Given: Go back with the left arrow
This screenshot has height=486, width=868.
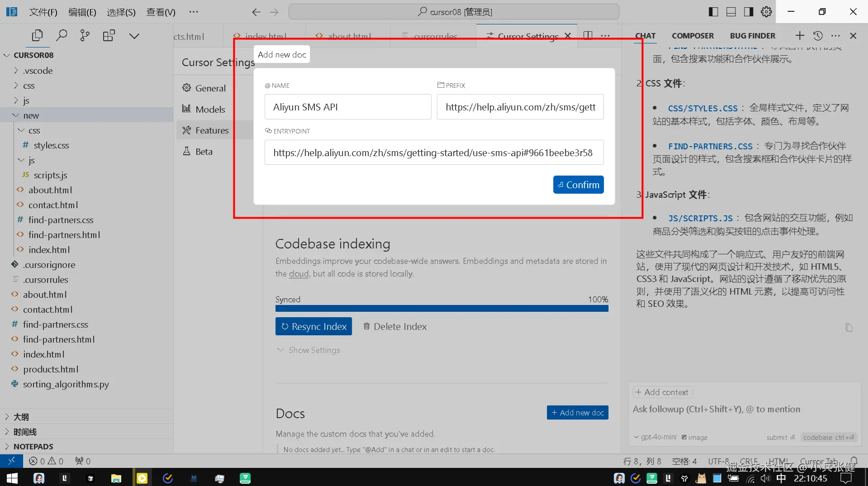Looking at the screenshot, I should click(256, 12).
